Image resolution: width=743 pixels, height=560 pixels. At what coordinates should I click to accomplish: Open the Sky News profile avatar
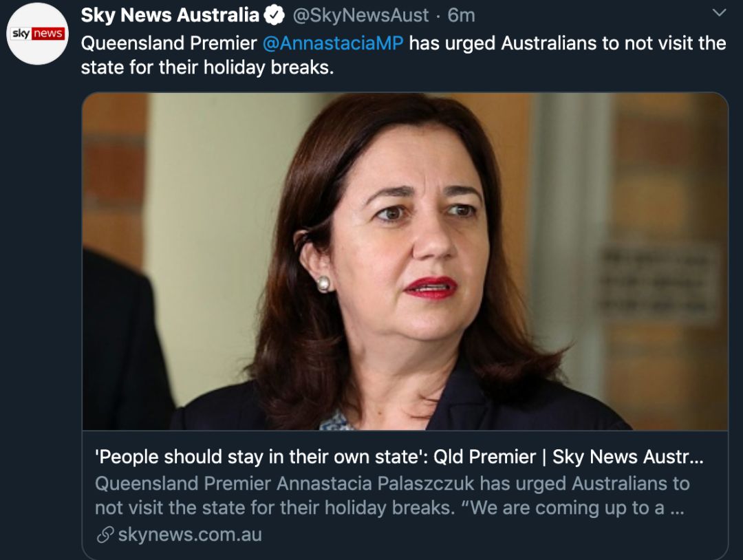pyautogui.click(x=38, y=34)
